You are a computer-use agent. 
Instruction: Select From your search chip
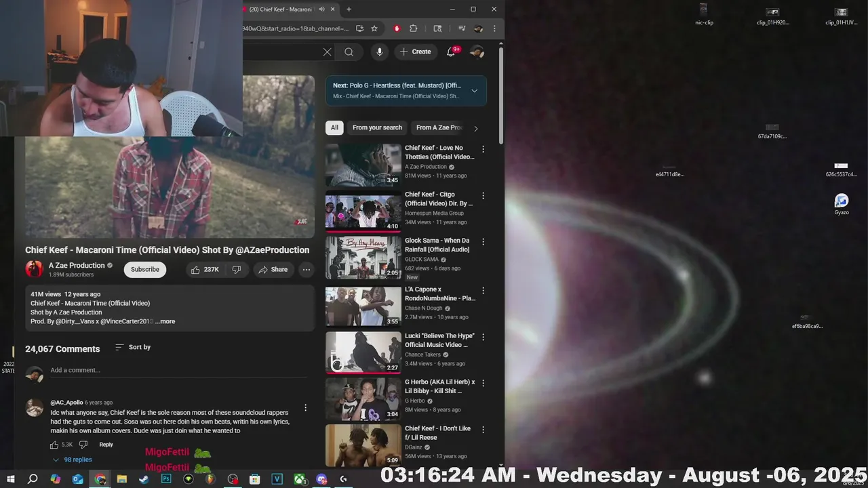(x=377, y=127)
